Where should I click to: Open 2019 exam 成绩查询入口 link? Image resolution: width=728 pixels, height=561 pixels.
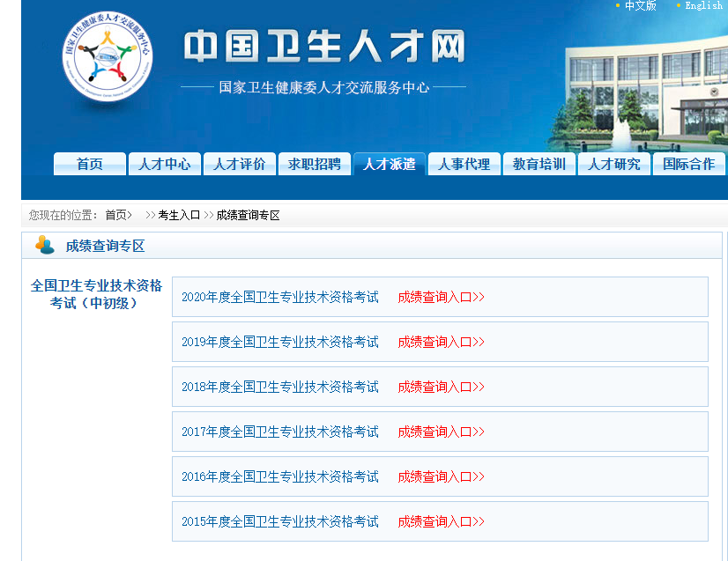point(441,342)
